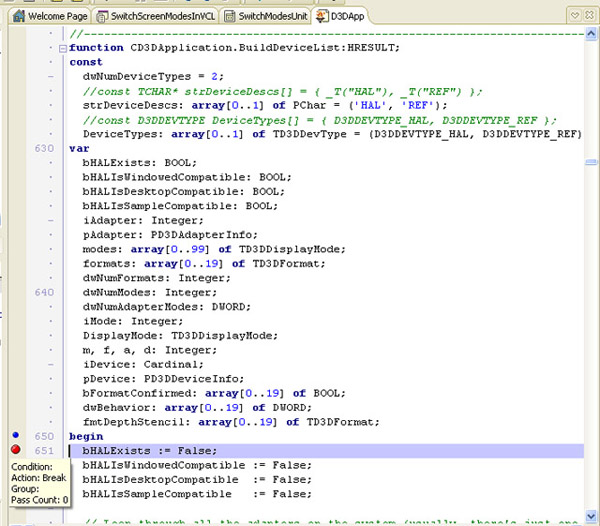Click the 'bHALIsSampleCompatible := False;' statement
Viewport: 600px width, 526px height.
(197, 494)
